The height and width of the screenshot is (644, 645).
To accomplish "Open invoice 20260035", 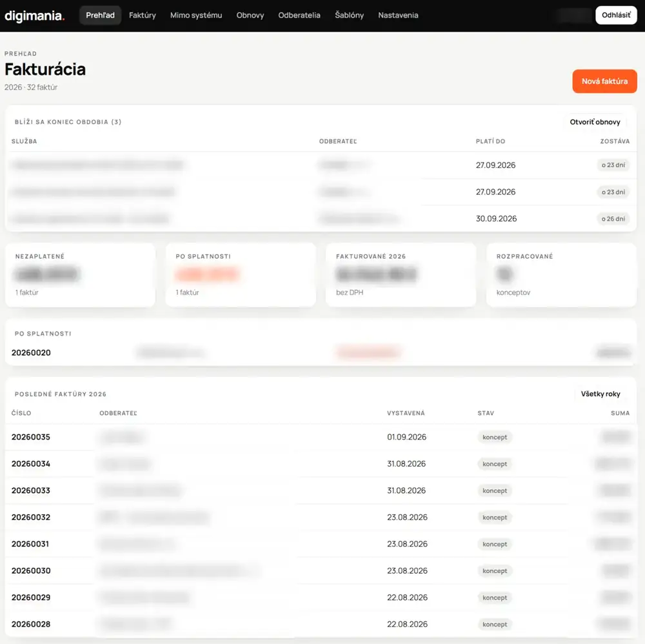I will [x=31, y=437].
